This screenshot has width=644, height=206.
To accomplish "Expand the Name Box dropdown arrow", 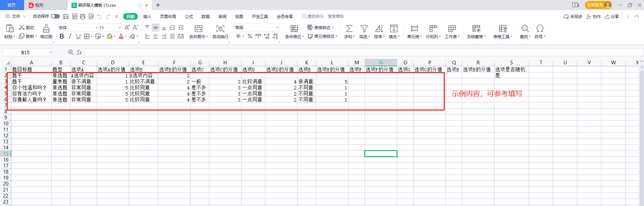I will 51,52.
